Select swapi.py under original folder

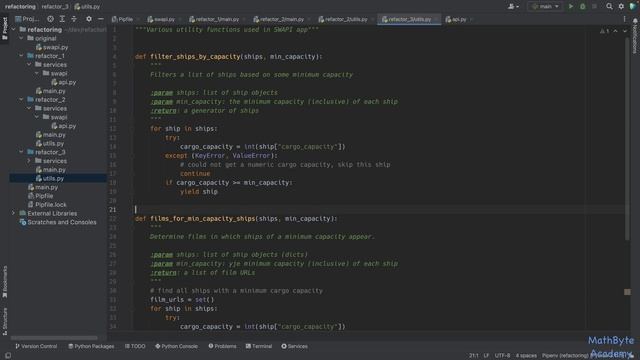tap(52, 47)
